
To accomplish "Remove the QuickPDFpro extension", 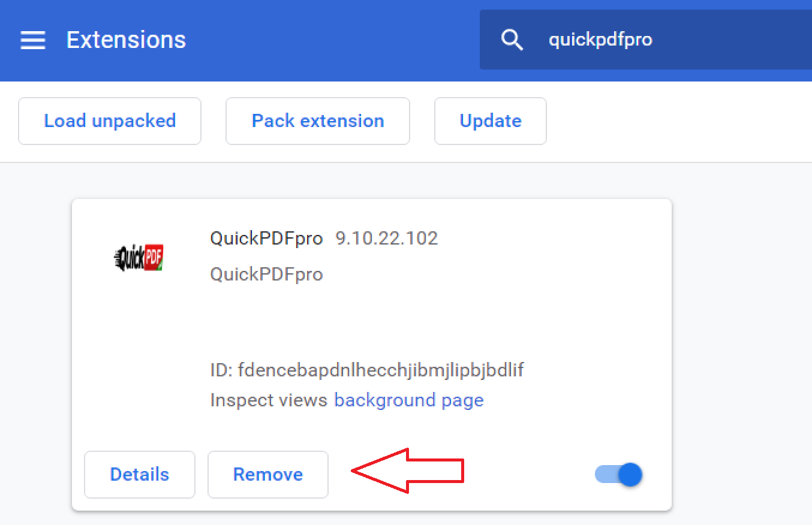I will click(268, 475).
